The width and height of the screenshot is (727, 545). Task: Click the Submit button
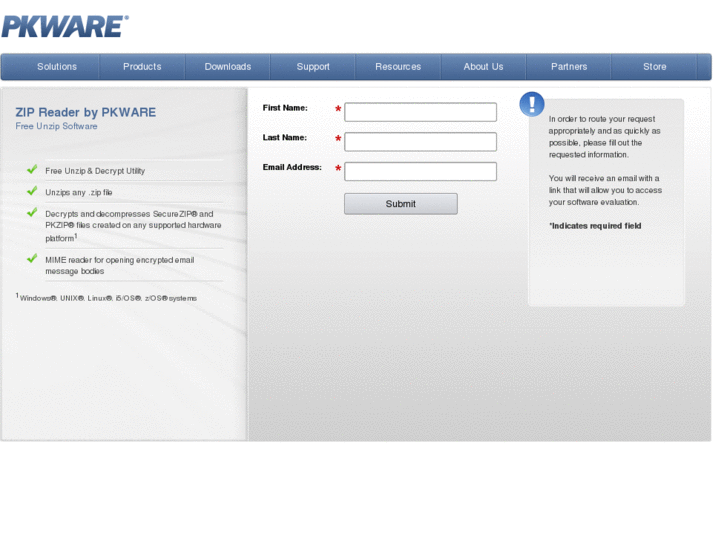(401, 204)
